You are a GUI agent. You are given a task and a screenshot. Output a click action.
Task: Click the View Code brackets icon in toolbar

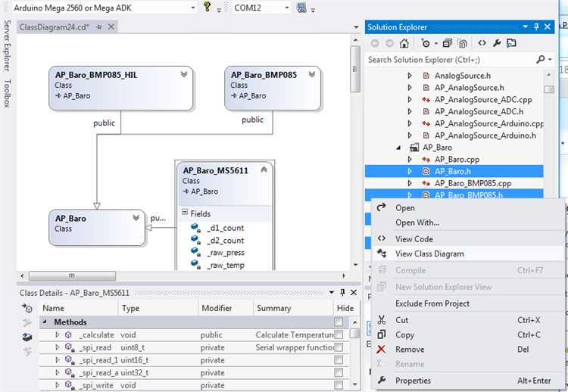tap(482, 43)
